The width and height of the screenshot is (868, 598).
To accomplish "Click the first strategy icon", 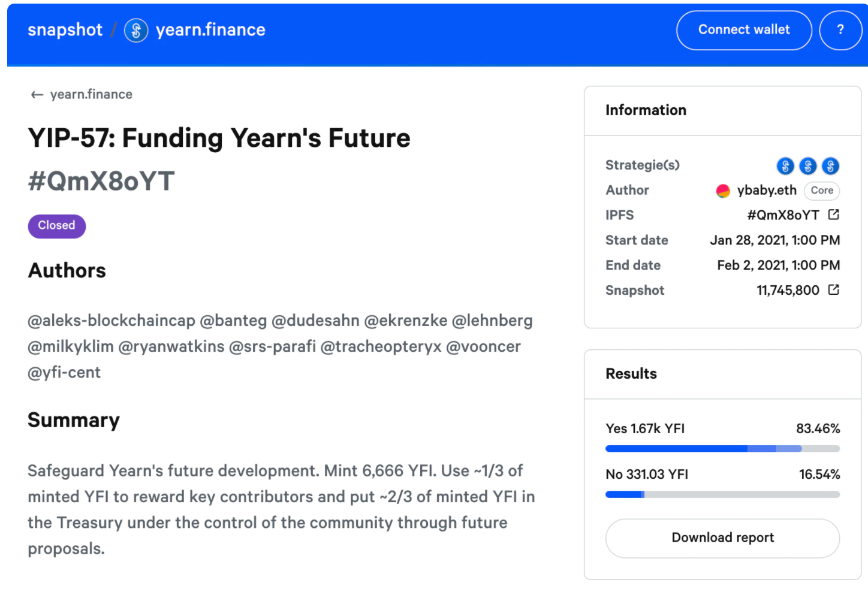I will [785, 166].
